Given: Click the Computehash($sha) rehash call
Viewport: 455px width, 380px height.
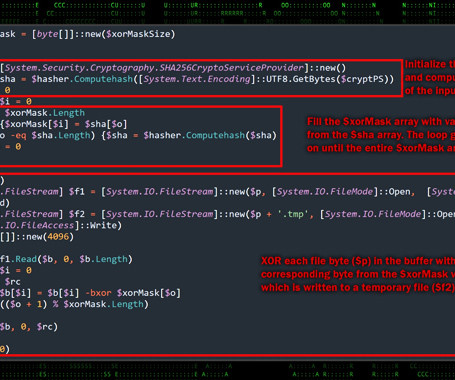Looking at the screenshot, I should pos(231,135).
